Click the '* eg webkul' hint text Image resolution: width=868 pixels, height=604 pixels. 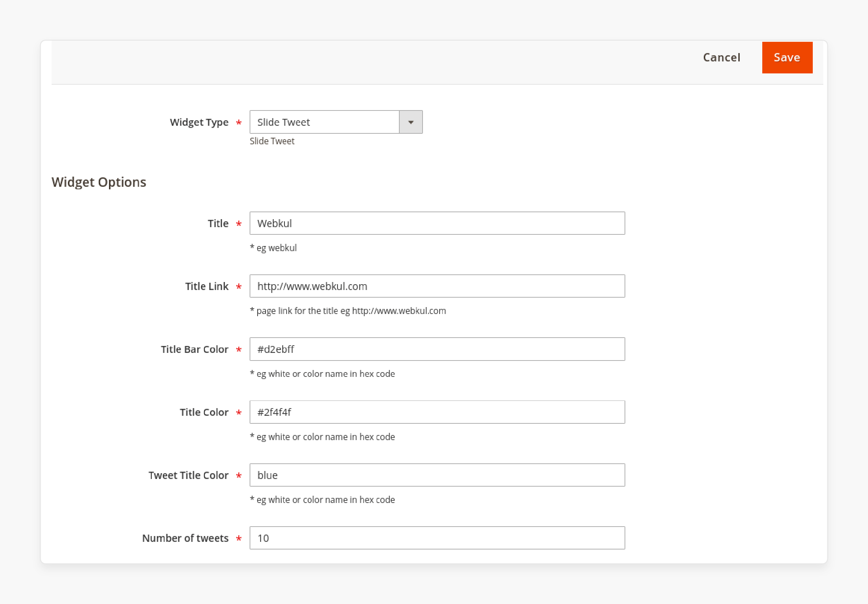point(273,248)
